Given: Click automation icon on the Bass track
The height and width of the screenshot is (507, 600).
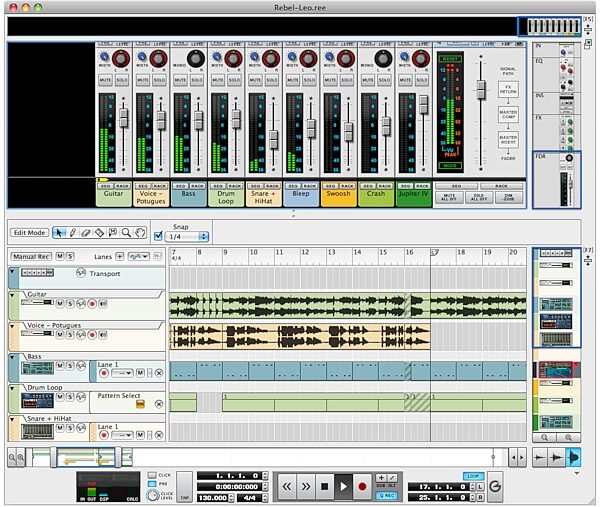Looking at the screenshot, I should (81, 366).
